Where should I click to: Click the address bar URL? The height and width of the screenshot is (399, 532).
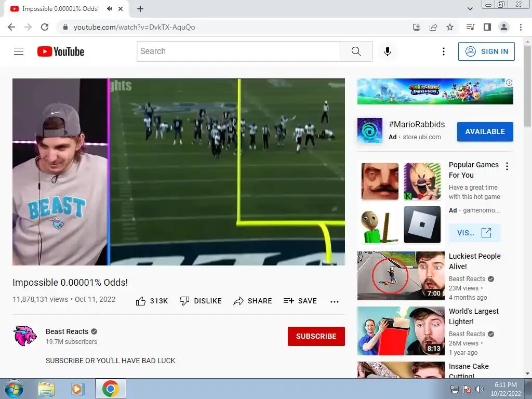pyautogui.click(x=135, y=27)
